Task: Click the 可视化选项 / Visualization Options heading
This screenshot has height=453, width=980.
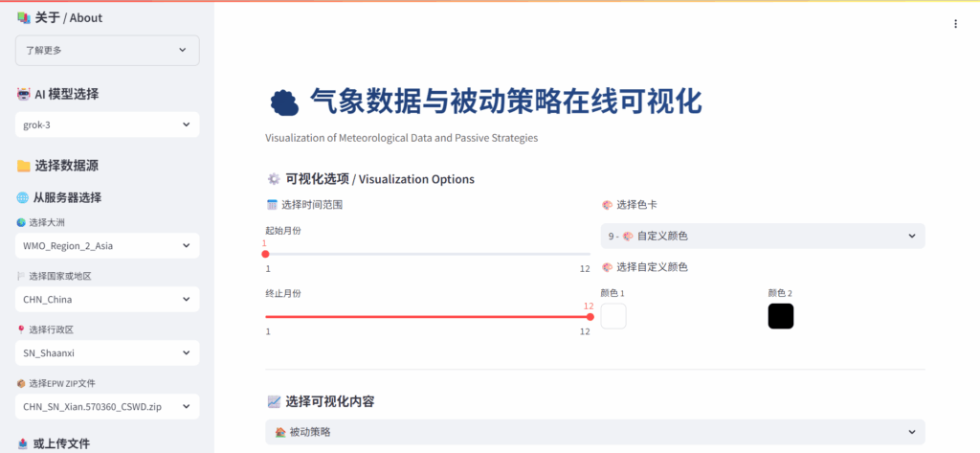Action: [380, 180]
